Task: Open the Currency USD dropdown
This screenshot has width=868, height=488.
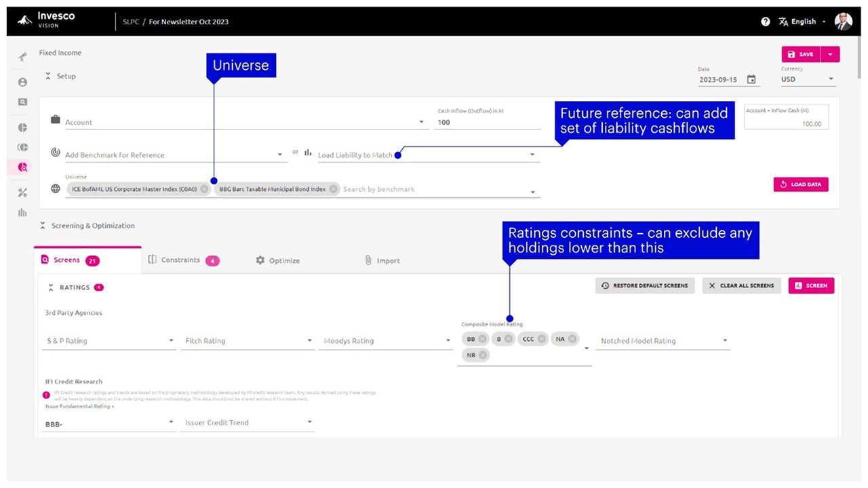Action: (808, 79)
